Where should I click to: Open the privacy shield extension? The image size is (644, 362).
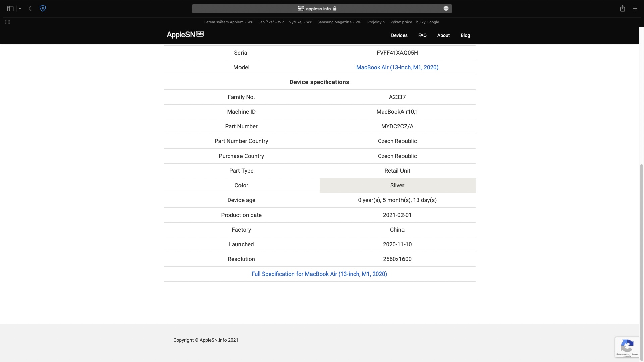coord(43,9)
